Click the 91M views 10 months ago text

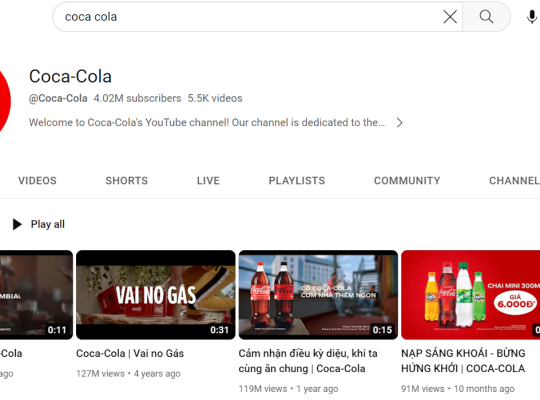pos(457,389)
